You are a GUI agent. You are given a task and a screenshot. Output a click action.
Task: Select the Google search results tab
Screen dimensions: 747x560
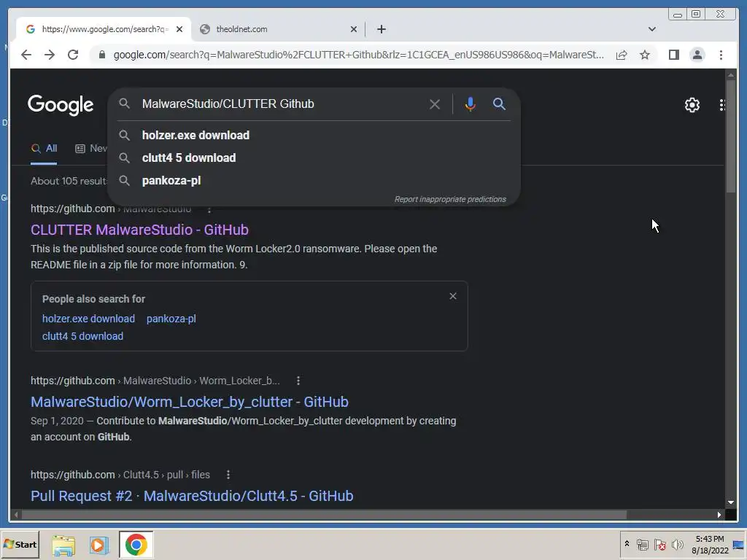(x=104, y=29)
